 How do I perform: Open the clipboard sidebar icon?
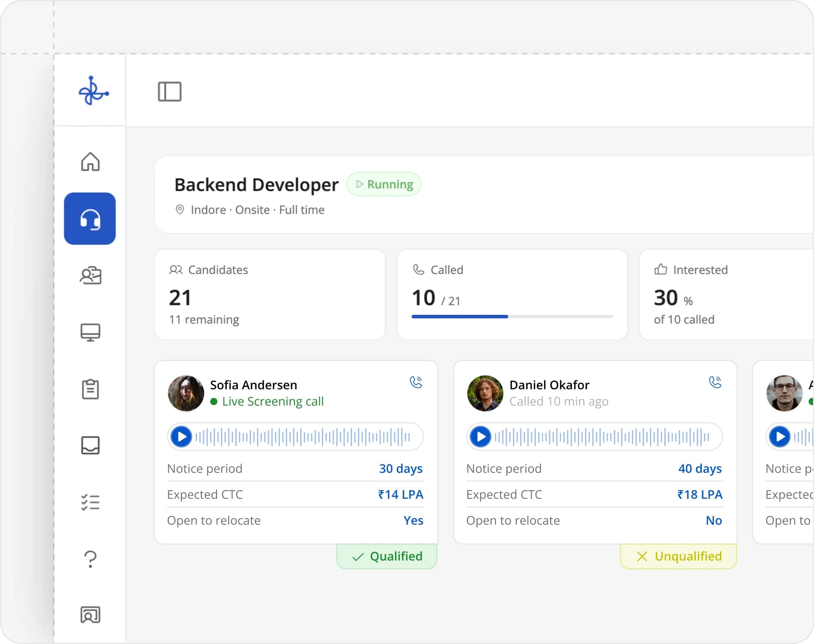pyautogui.click(x=90, y=389)
